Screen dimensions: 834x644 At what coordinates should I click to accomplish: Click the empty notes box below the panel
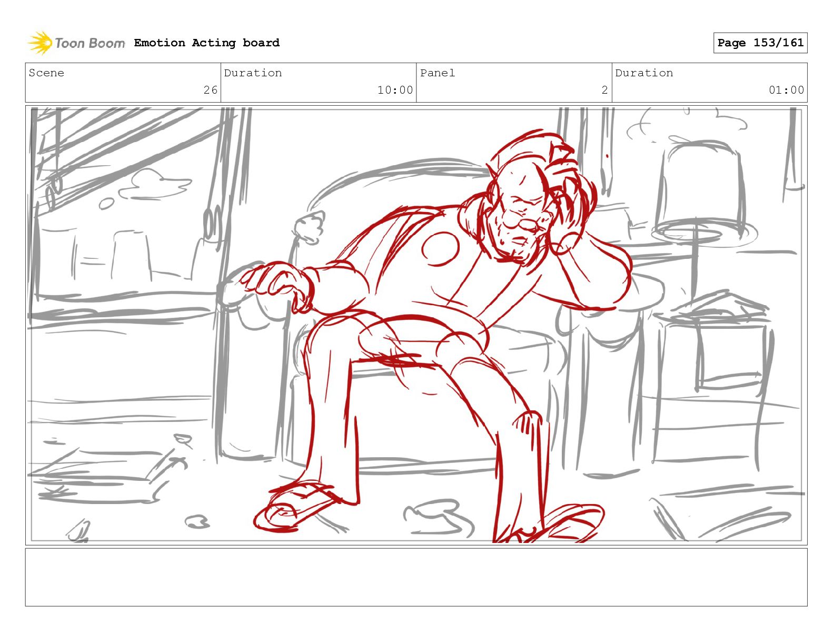416,577
